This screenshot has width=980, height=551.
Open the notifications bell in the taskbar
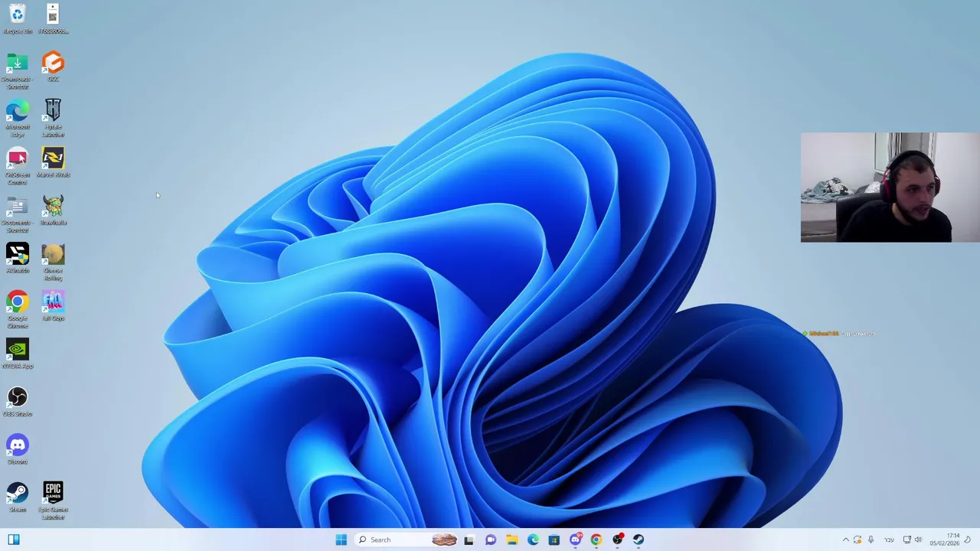[x=968, y=540]
